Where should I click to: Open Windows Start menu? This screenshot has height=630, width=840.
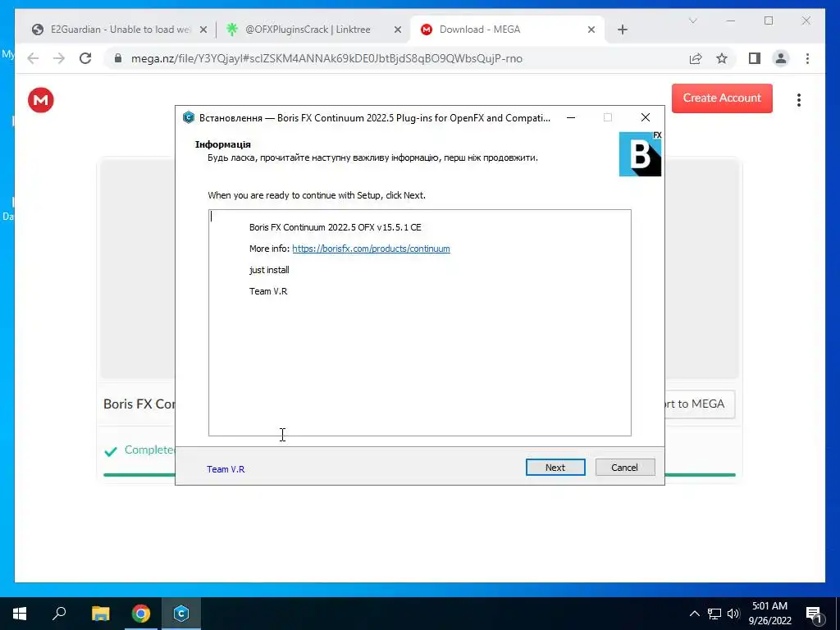coord(20,614)
